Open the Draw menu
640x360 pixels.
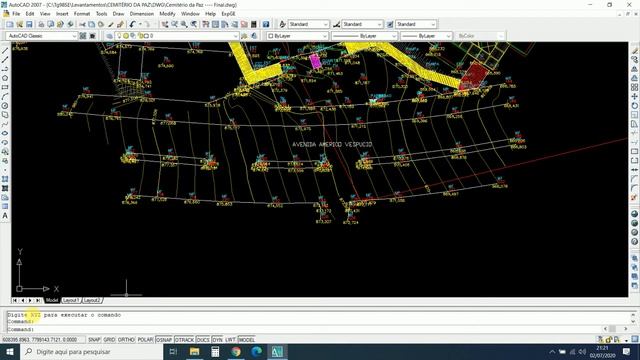[x=118, y=14]
